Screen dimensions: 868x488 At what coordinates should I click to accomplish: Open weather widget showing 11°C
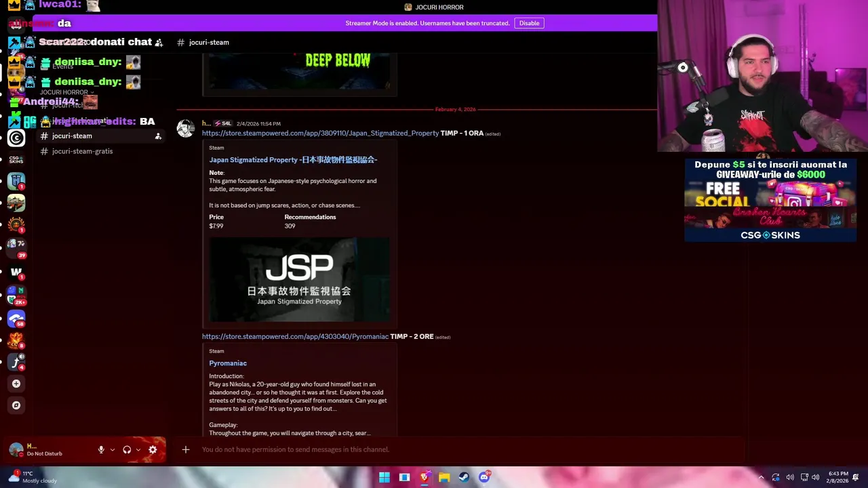[33, 477]
